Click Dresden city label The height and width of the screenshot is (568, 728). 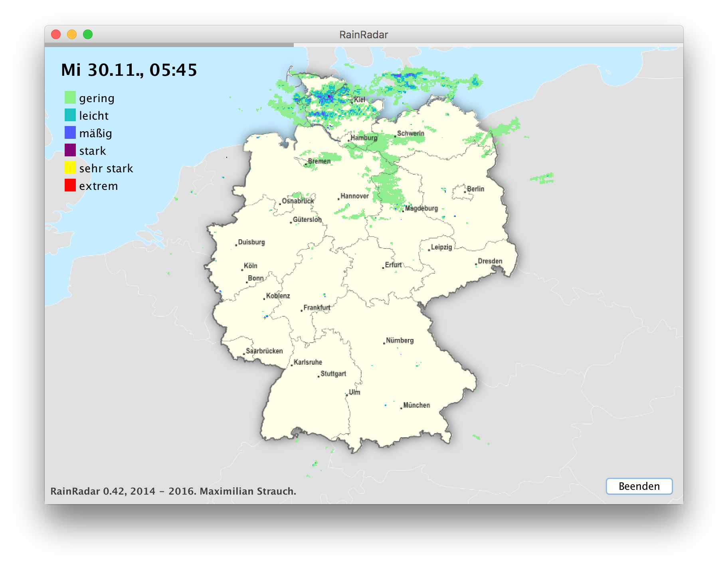[x=490, y=261]
